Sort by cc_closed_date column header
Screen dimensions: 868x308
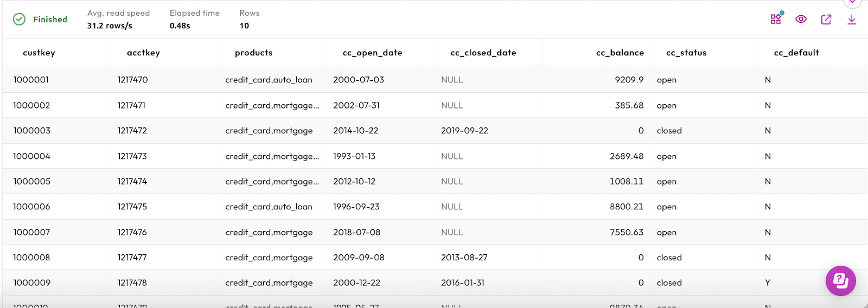483,53
